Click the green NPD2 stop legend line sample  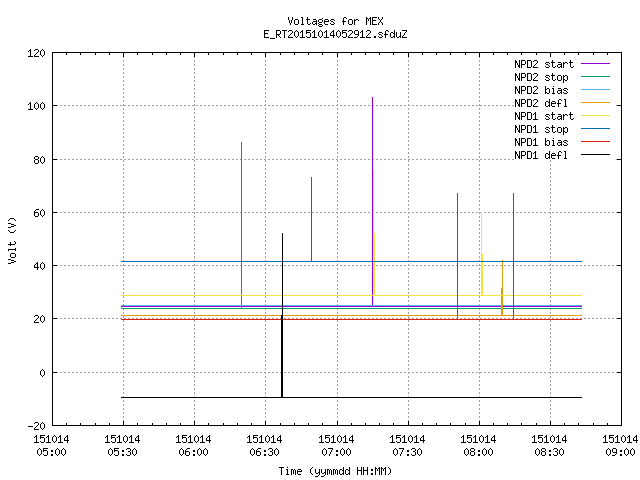[x=595, y=77]
